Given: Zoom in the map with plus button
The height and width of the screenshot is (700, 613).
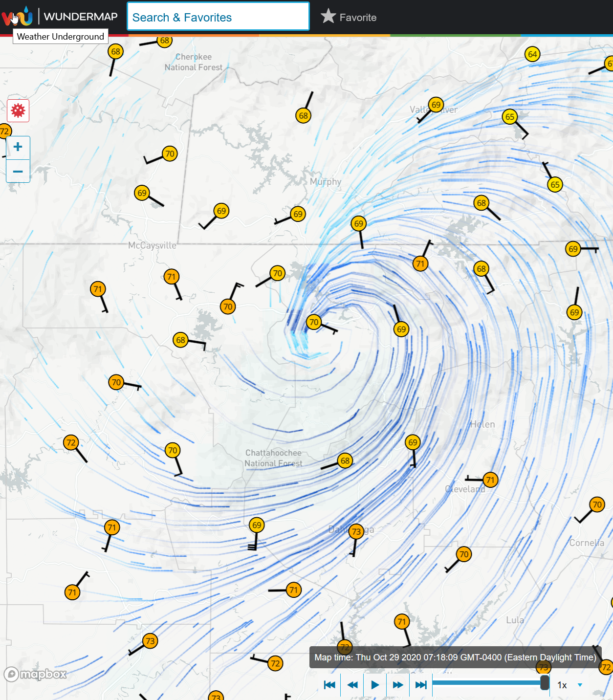Looking at the screenshot, I should (x=18, y=147).
